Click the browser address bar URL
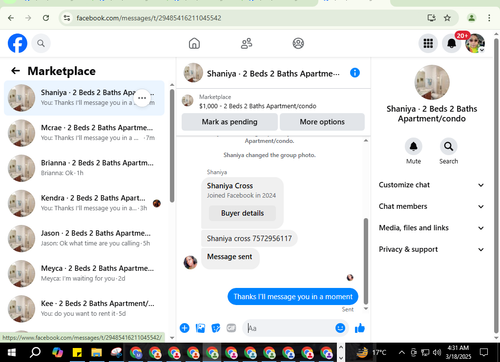 (149, 18)
